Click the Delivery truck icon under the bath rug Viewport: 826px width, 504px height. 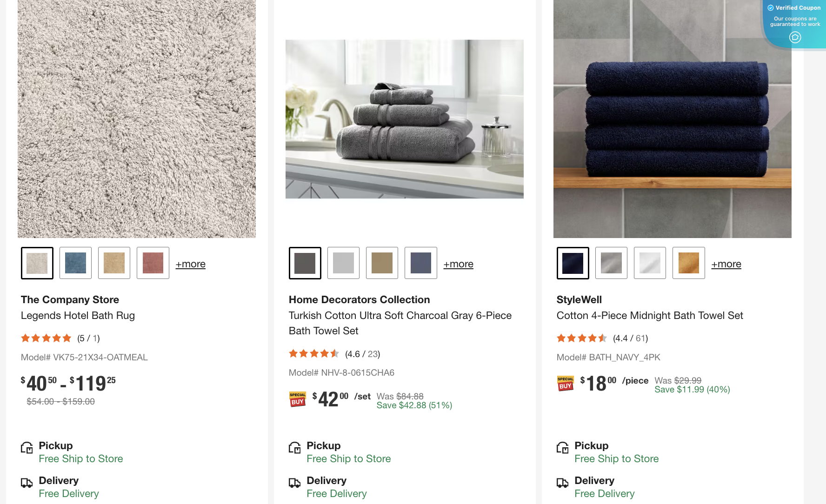(x=27, y=483)
